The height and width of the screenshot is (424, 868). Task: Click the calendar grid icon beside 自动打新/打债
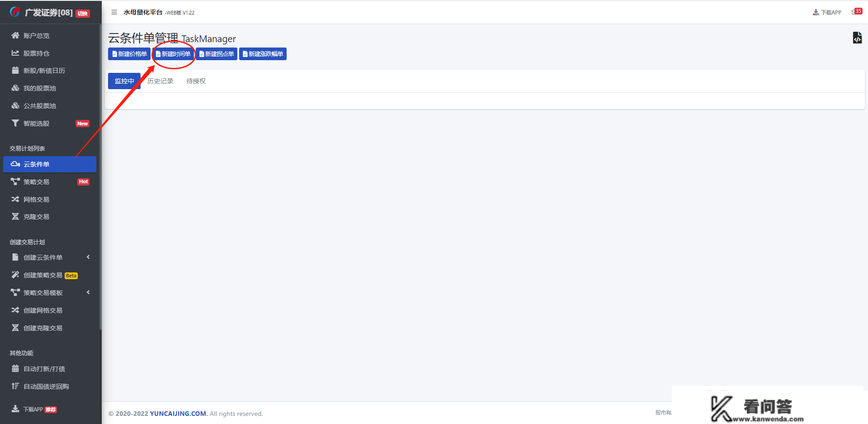(15, 368)
